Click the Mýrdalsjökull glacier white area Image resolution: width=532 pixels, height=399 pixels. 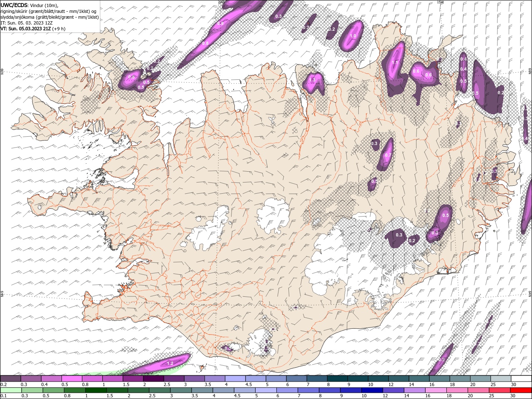259,343
